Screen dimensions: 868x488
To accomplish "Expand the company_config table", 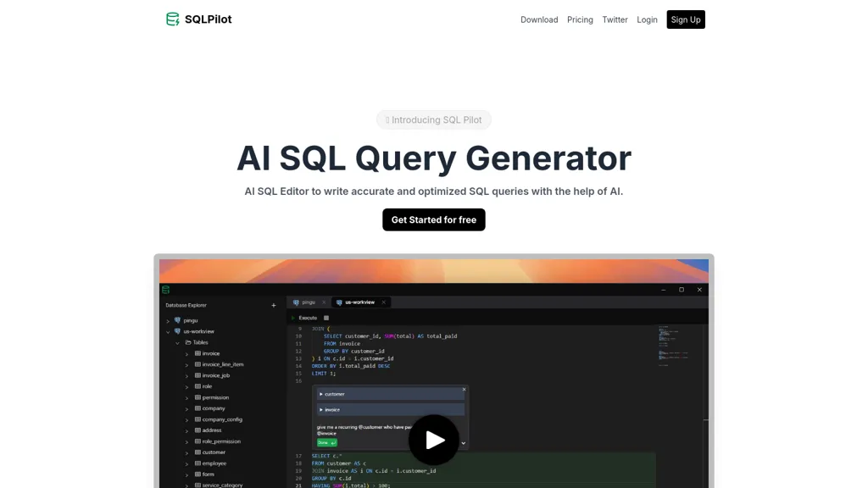I will [x=186, y=420].
